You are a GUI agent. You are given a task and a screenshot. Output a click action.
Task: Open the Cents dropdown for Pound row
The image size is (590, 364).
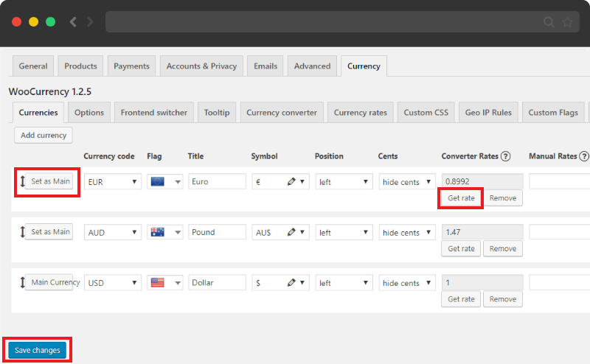click(x=407, y=232)
